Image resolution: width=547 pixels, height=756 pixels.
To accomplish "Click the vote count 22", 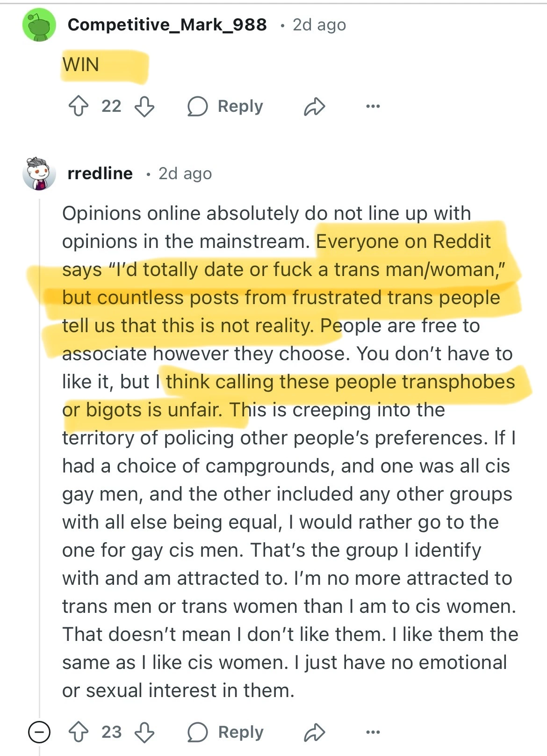I will click(111, 107).
